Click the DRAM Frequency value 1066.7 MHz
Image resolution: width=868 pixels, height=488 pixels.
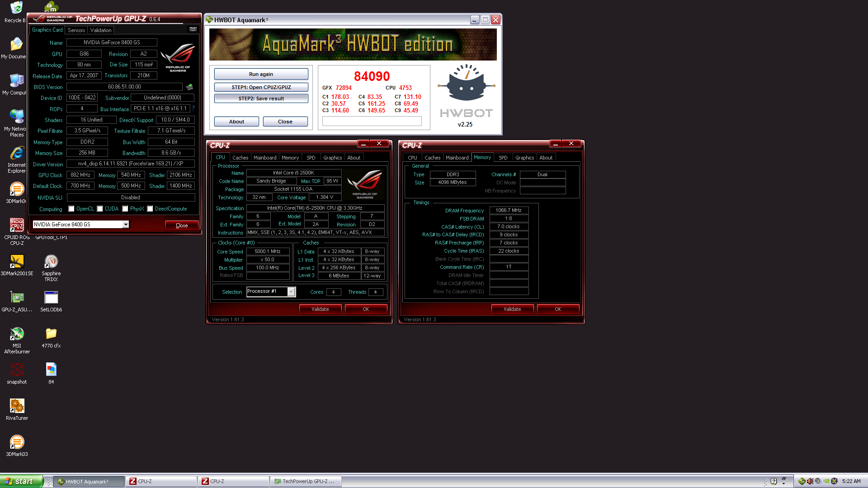(509, 211)
